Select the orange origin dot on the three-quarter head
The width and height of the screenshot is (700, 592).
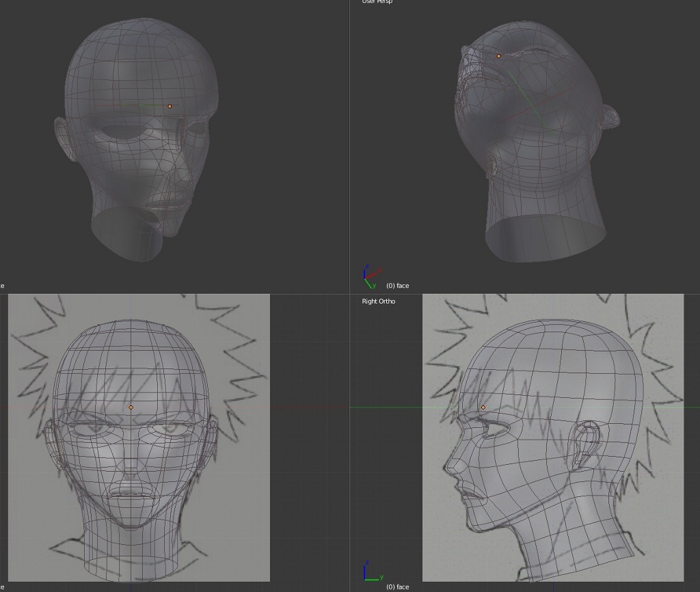170,106
